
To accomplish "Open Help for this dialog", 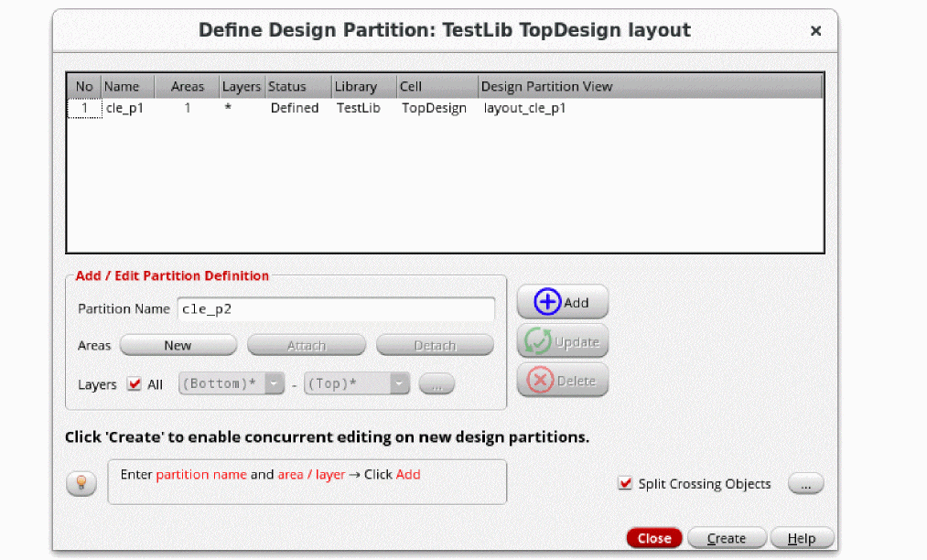I will pyautogui.click(x=802, y=538).
